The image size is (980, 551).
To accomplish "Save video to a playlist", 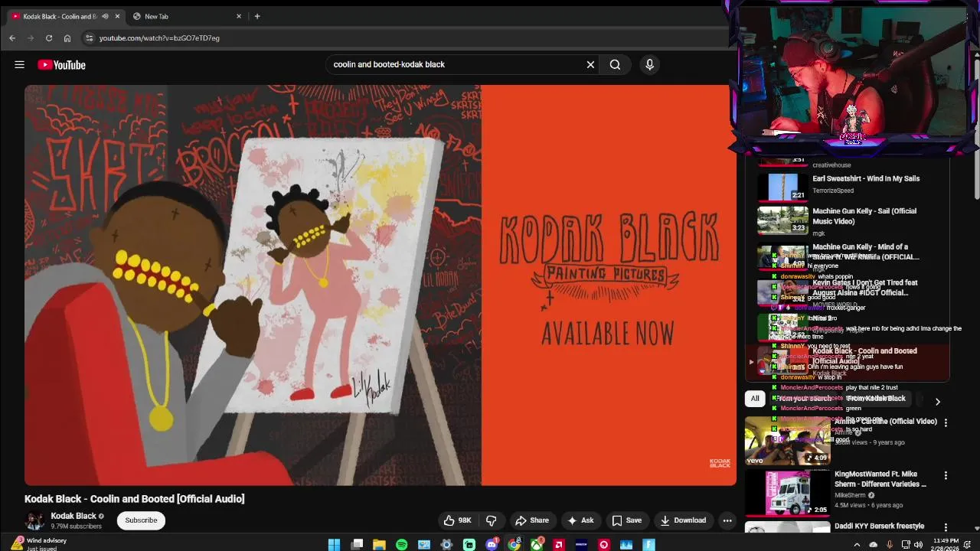I will point(626,520).
